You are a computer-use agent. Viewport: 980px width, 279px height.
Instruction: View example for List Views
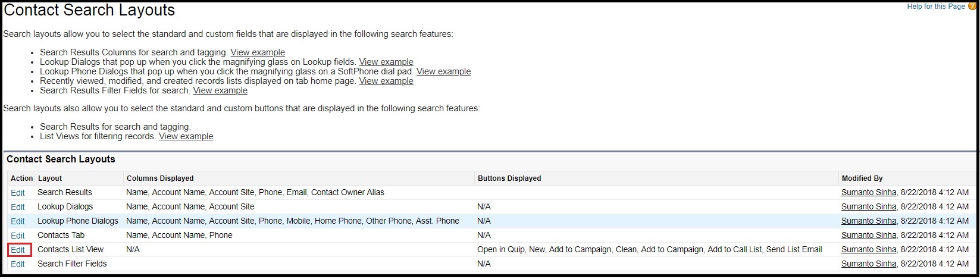pyautogui.click(x=186, y=136)
